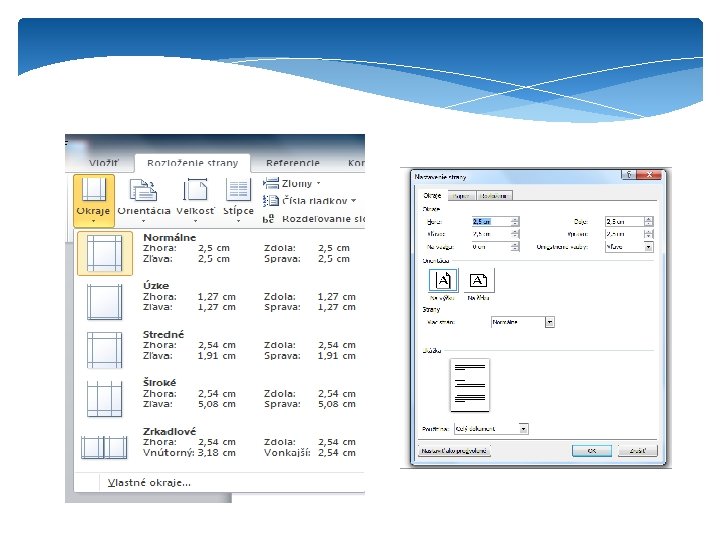Viewport: 720px width, 540px height.
Task: Select the Rozloženie tab in page setup dialog
Action: point(494,196)
